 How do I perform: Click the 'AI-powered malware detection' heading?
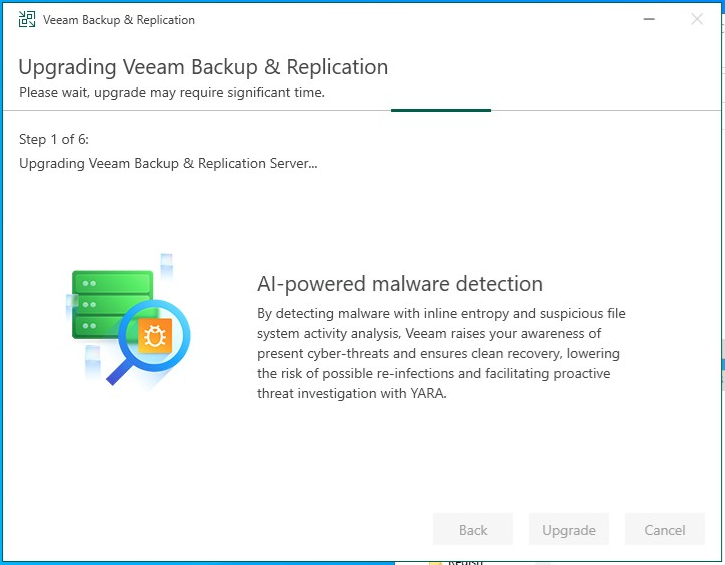tap(400, 283)
